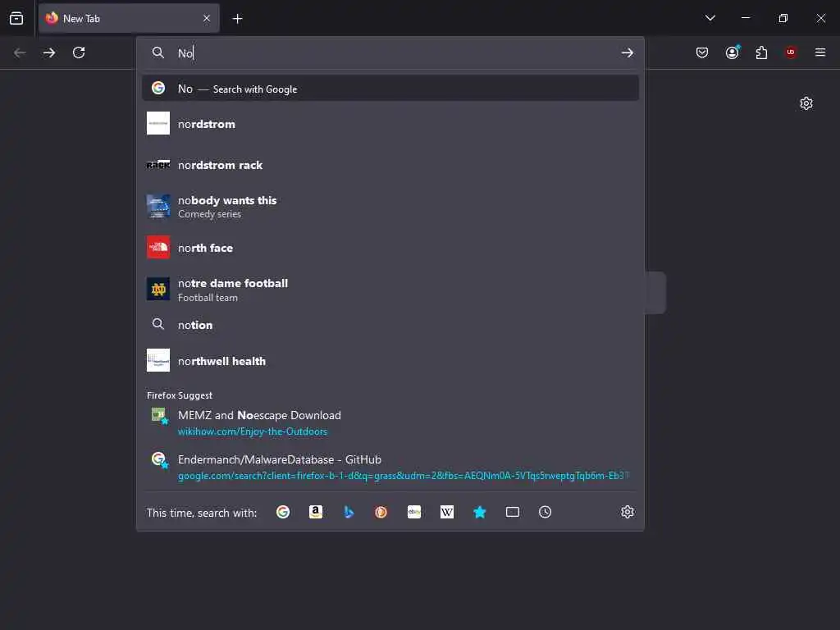
Task: Open a new tab with plus button
Action: pos(237,19)
